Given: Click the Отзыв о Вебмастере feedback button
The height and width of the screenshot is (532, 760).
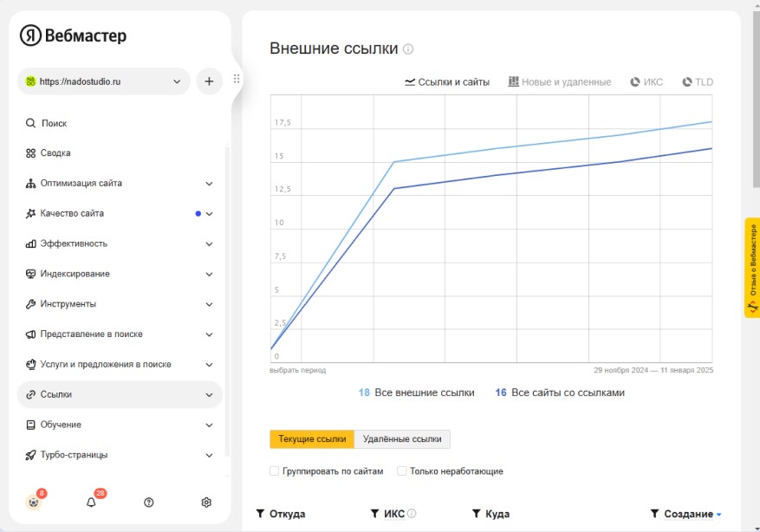Looking at the screenshot, I should click(x=752, y=268).
